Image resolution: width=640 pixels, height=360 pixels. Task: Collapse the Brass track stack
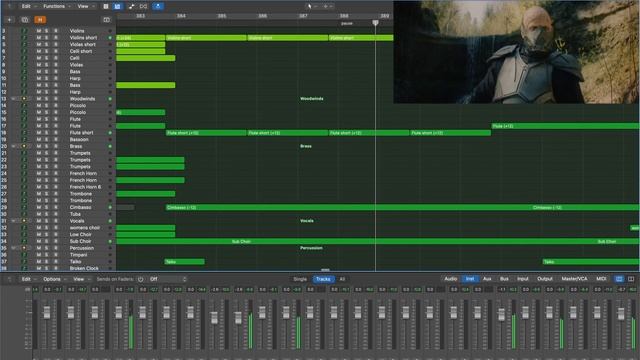coord(13,146)
